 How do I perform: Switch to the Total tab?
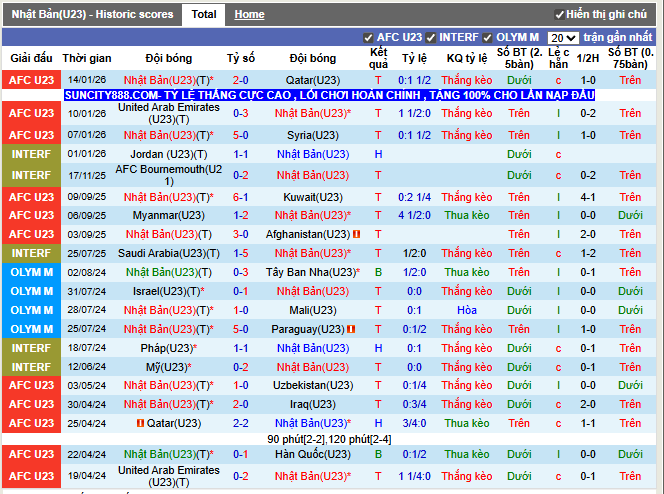pyautogui.click(x=204, y=14)
